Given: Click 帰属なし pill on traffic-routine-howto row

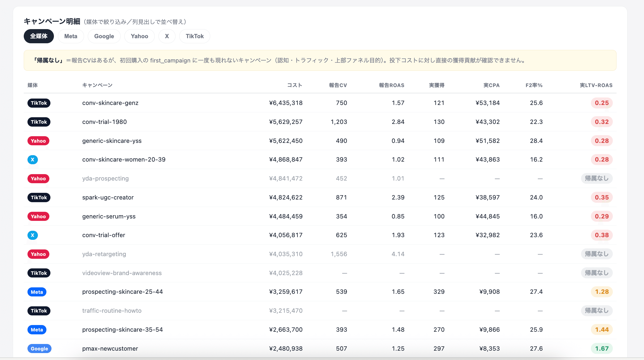Looking at the screenshot, I should [x=597, y=311].
